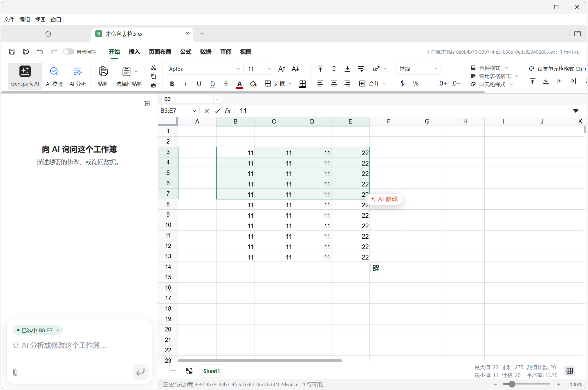
Task: Expand the 合并 merge dropdown
Action: pos(385,84)
